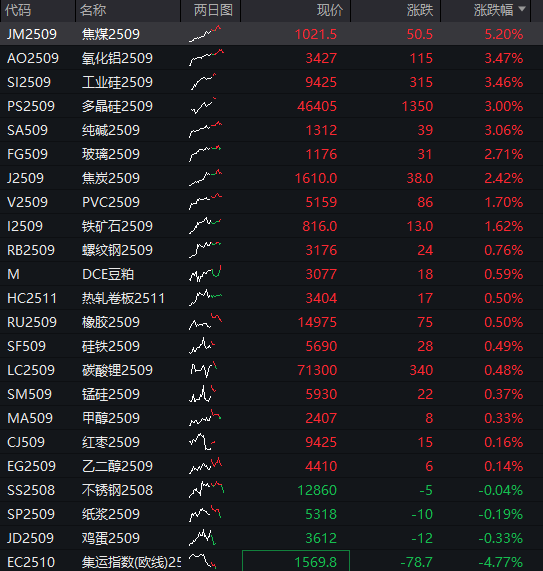Open the 焦煤2509 two-day sparkline chart
The width and height of the screenshot is (543, 571).
coord(205,34)
